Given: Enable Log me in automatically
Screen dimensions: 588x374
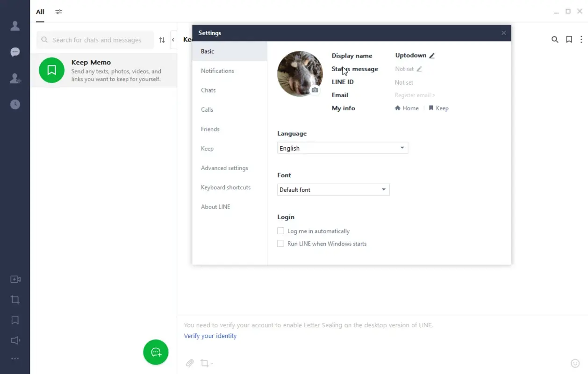Looking at the screenshot, I should pyautogui.click(x=280, y=230).
